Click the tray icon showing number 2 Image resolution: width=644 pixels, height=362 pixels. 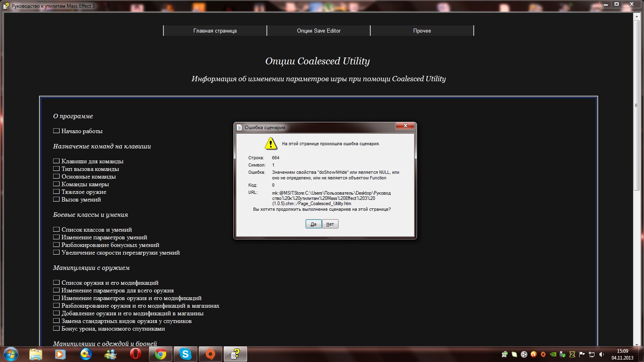[x=572, y=354]
